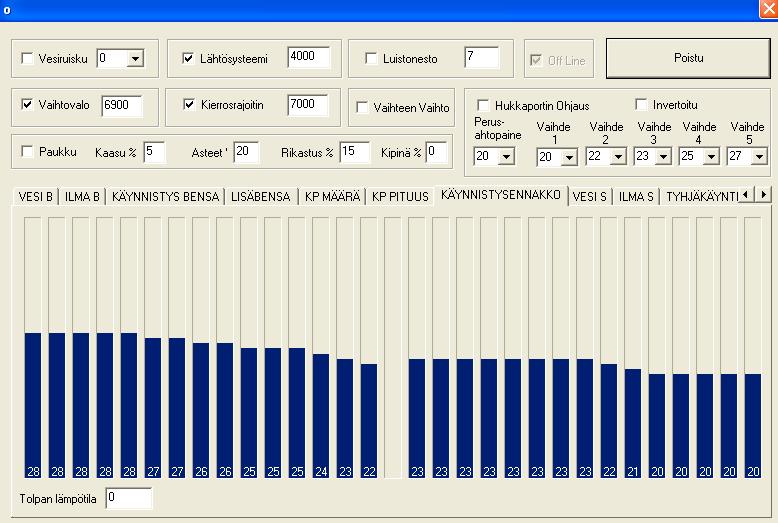Enable the Vesiruisku checkbox
The image size is (778, 523).
27,59
